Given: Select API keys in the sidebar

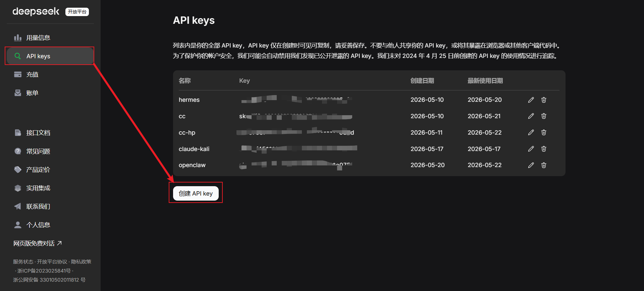Looking at the screenshot, I should pyautogui.click(x=50, y=56).
